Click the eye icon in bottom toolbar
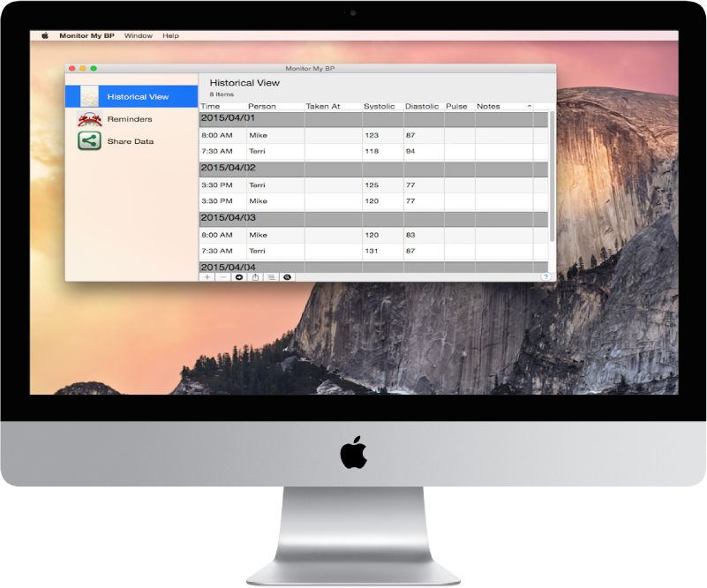 [287, 277]
